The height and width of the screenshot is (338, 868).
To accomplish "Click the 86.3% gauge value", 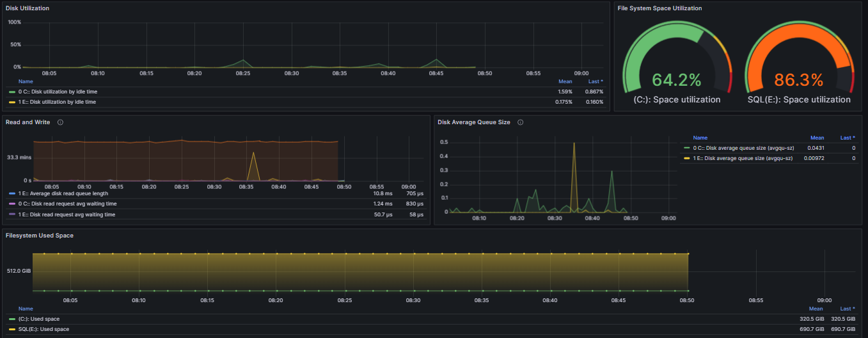I will pyautogui.click(x=799, y=80).
